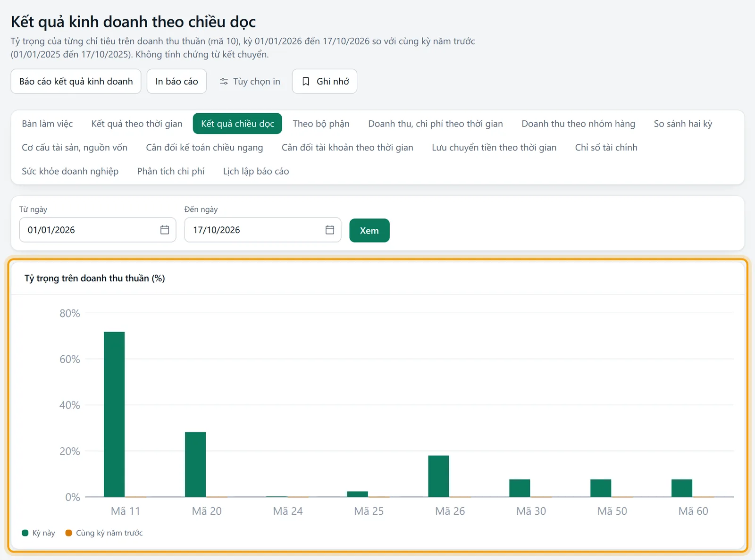Viewport: 755px width, 560px height.
Task: View Cân đối tài khoản theo thời gian
Action: (347, 148)
